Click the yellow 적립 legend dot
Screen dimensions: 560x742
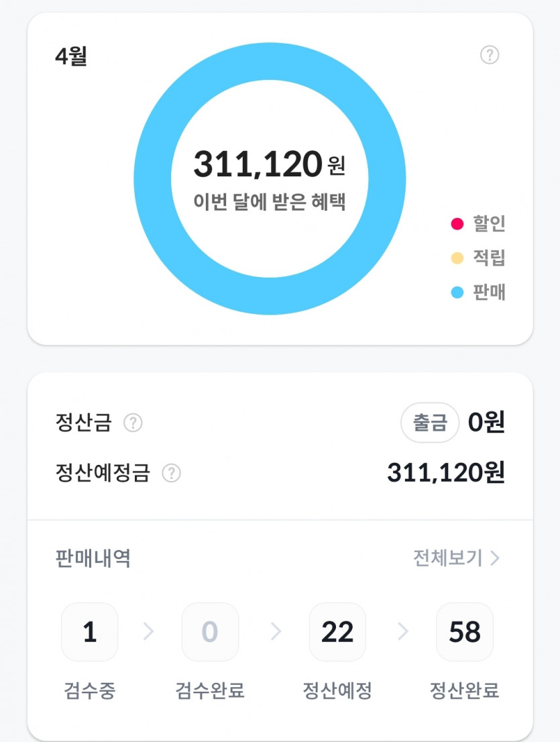[457, 258]
